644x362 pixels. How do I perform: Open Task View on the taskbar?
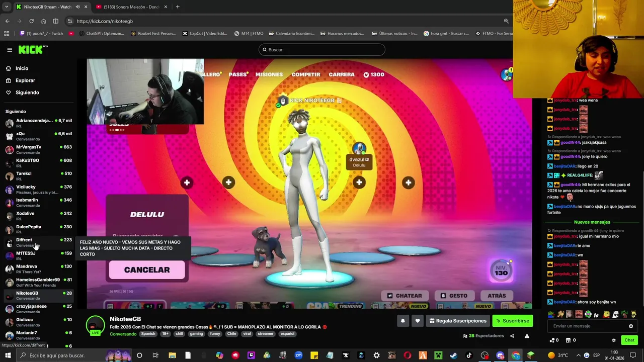pos(155,355)
